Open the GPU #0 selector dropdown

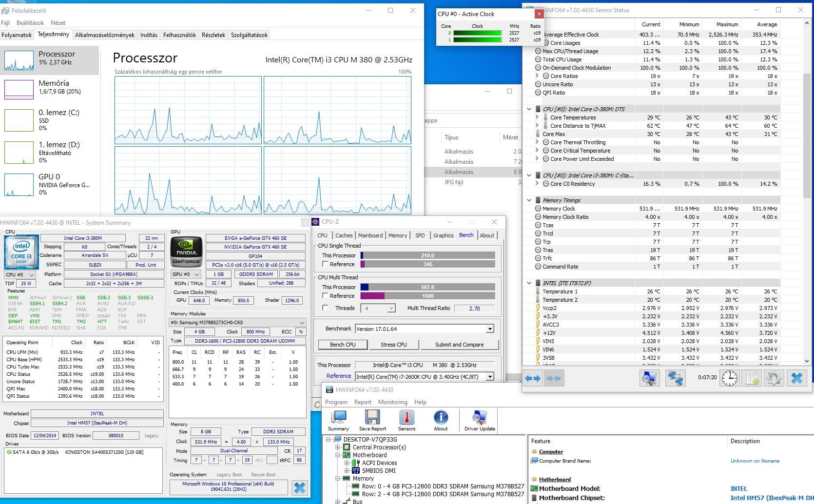click(x=186, y=274)
